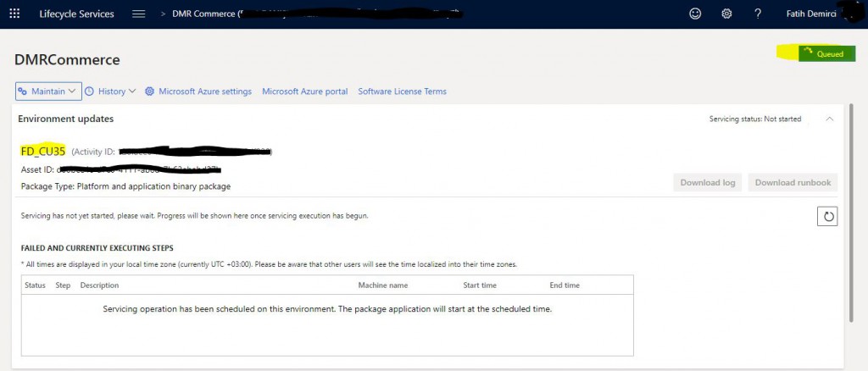The height and width of the screenshot is (371, 868).
Task: Click the History clock icon
Action: [x=89, y=91]
